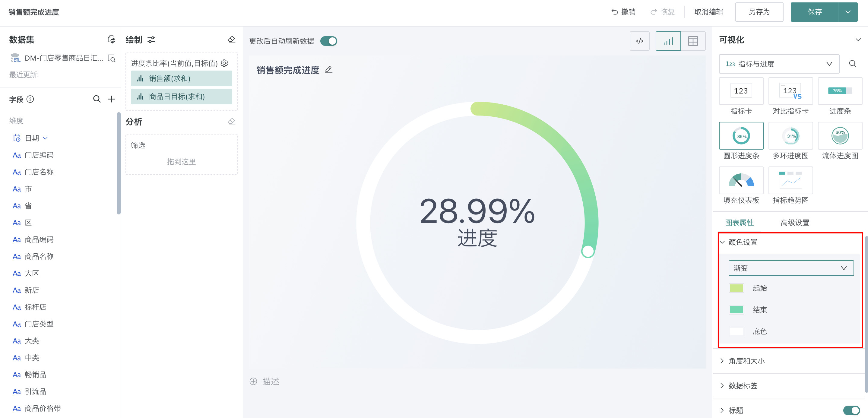Toggle 更改后自动刷新数据 switch
This screenshot has height=418, width=868.
tap(328, 41)
